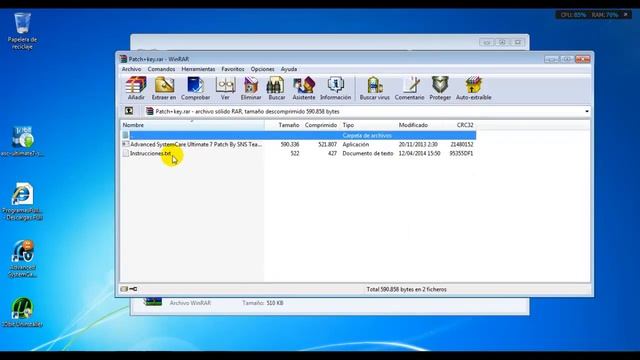Viewport: 640px width, 360px height.
Task: Open the Ver file viewer icon
Action: point(225,88)
